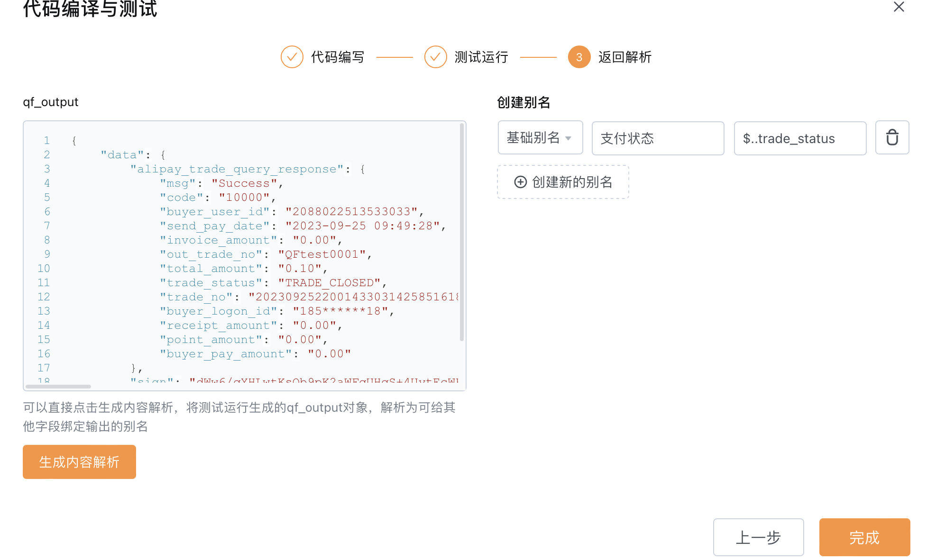Close the 代码编译与测试 dialog
936x560 pixels.
(899, 7)
